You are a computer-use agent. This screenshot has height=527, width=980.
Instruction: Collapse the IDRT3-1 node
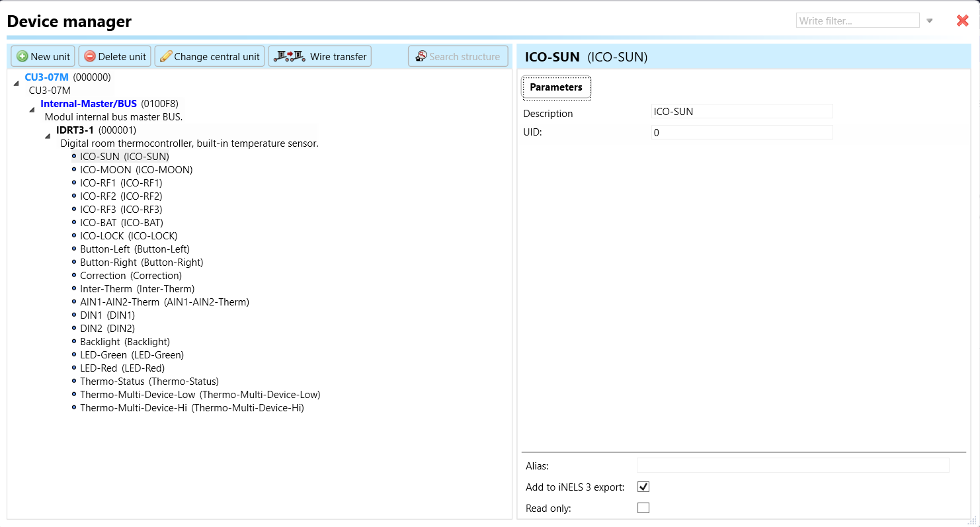[48, 136]
